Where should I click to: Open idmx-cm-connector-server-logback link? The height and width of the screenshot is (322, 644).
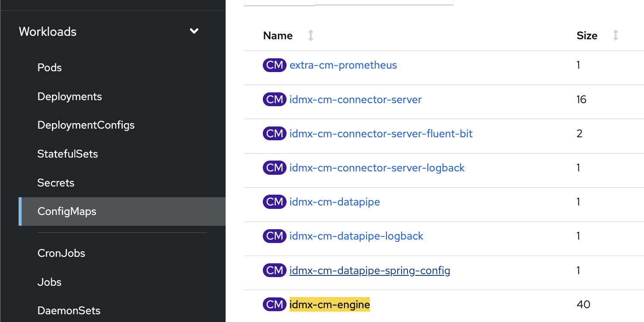point(377,167)
